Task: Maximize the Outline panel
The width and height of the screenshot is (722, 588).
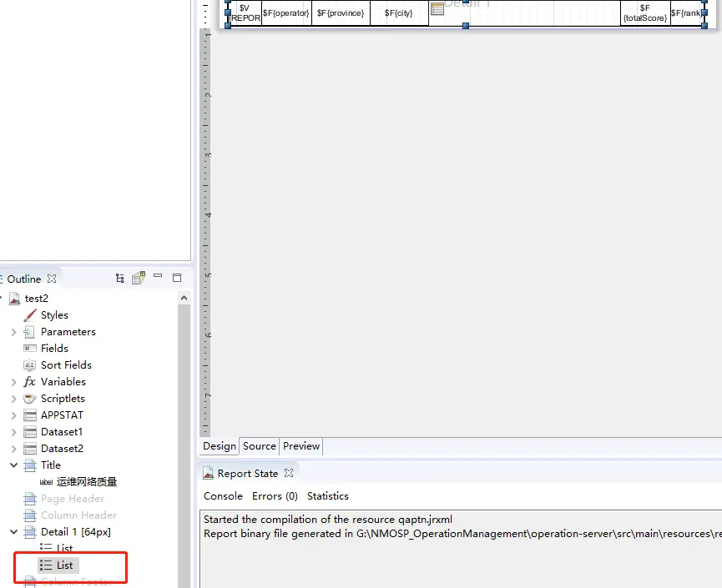Action: [x=177, y=278]
